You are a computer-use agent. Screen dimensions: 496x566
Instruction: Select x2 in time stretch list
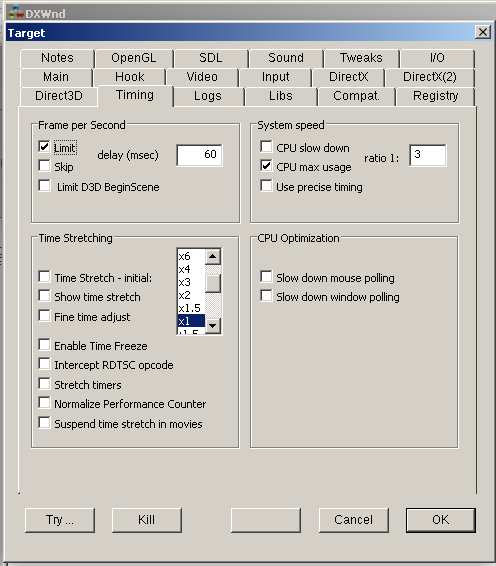[x=191, y=295]
